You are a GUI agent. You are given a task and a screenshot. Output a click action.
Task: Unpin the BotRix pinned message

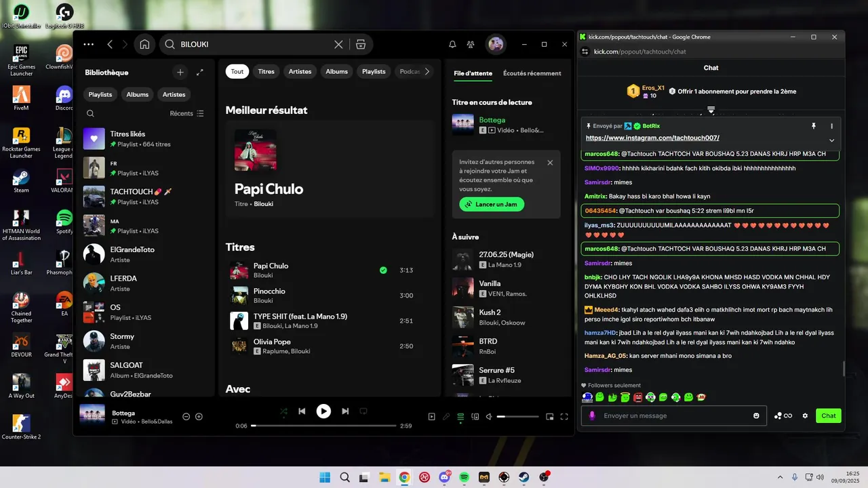813,126
